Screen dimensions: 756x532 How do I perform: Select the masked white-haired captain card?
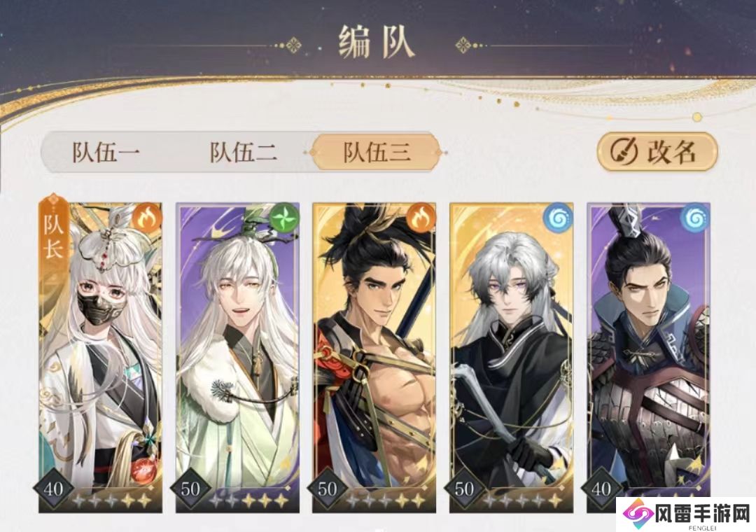point(100,358)
